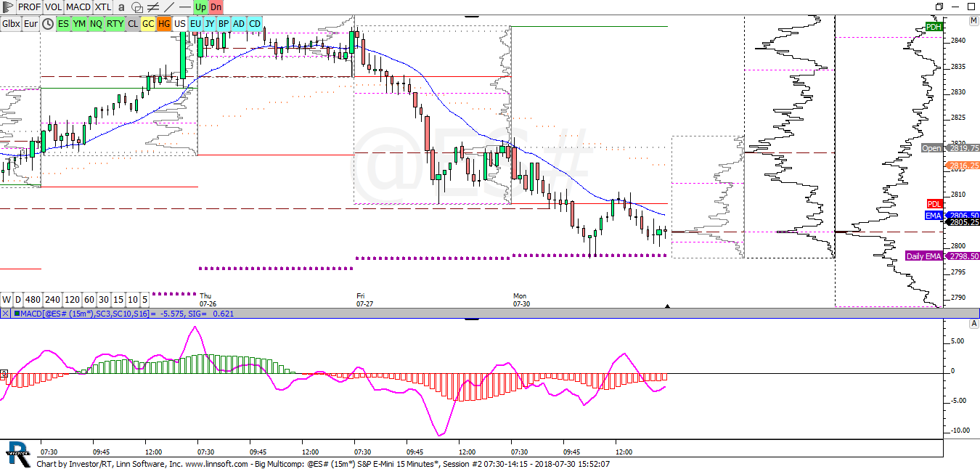
Task: Toggle the MACD indicator button
Action: click(x=78, y=7)
